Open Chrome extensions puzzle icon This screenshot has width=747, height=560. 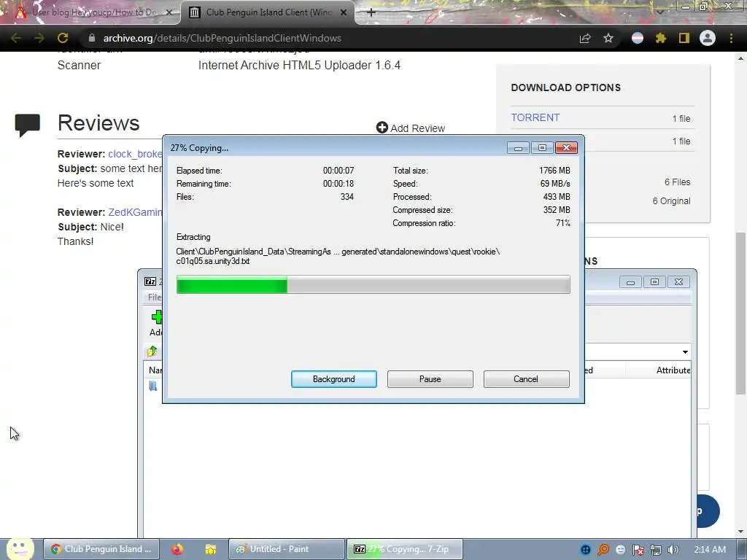(661, 38)
